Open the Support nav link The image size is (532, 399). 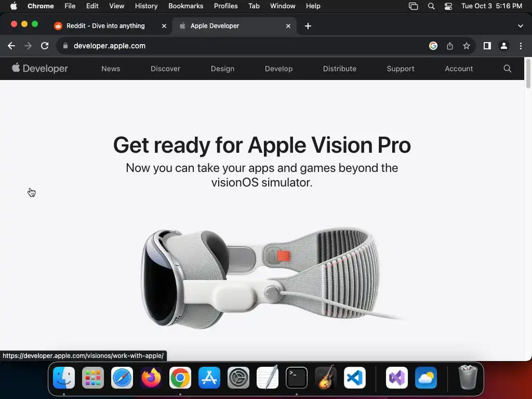(x=401, y=69)
